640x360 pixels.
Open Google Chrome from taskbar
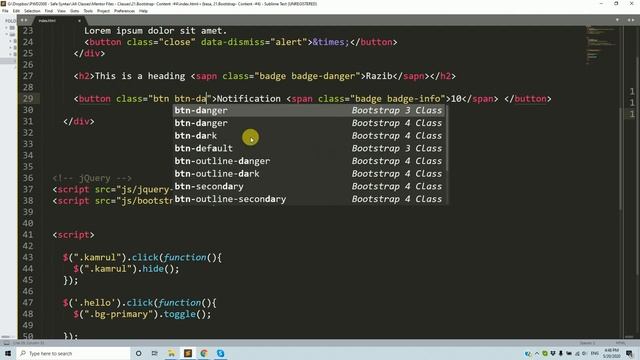(x=204, y=353)
